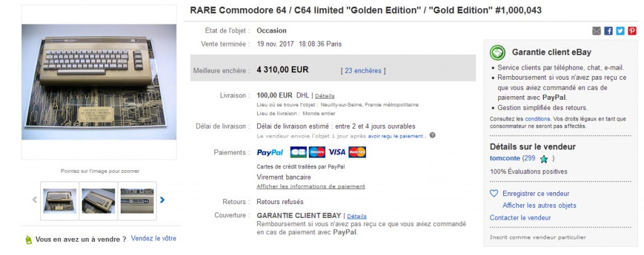Share listing on Twitter
The image size is (644, 255).
620,31
